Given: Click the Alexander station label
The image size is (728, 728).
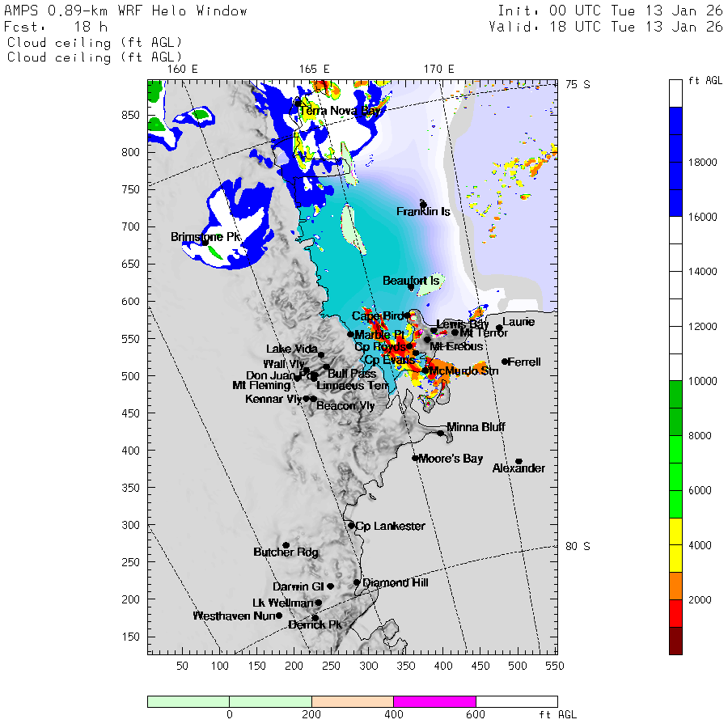Looking at the screenshot, I should click(518, 468).
